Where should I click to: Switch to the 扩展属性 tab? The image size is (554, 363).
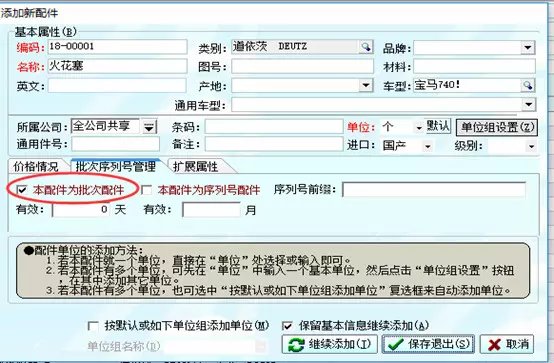[195, 166]
